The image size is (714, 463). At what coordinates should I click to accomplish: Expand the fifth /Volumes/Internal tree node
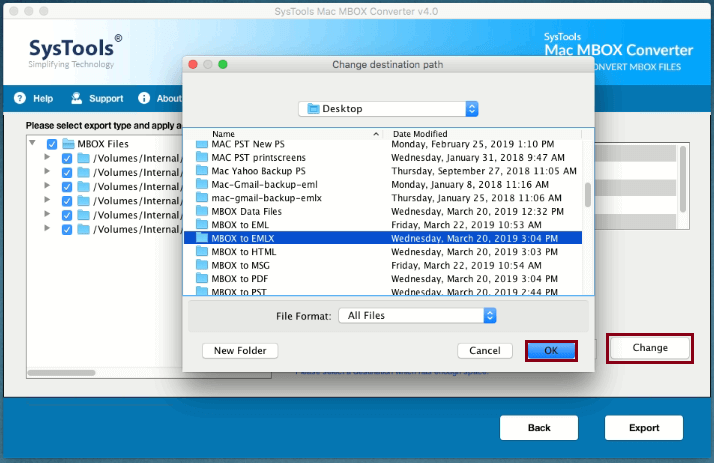point(47,214)
